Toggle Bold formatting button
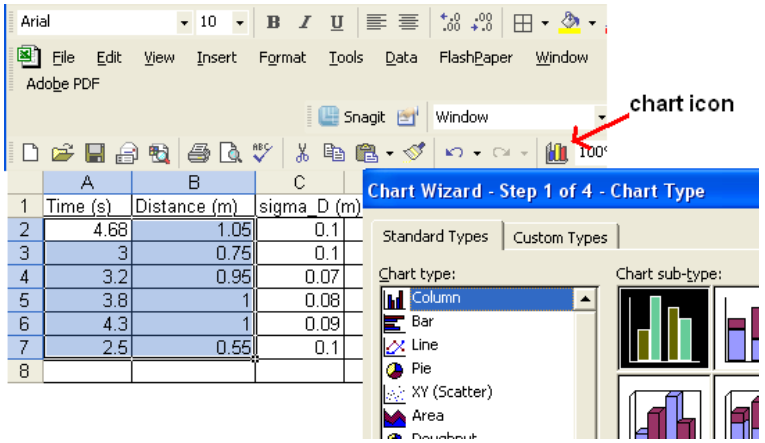Viewport: 765px width, 443px height. click(273, 22)
